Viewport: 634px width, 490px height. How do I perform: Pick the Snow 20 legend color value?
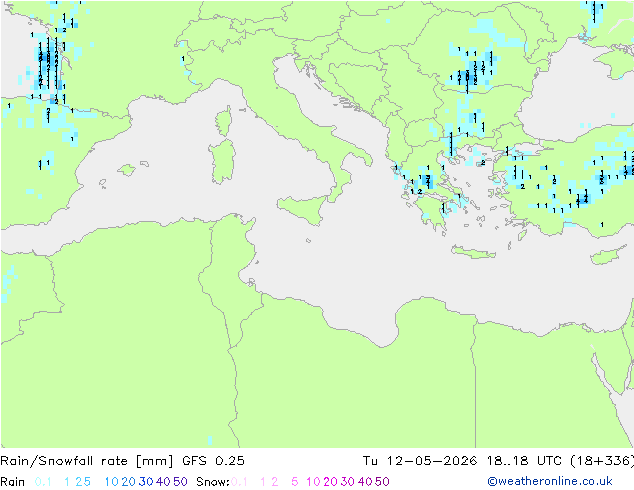click(330, 482)
